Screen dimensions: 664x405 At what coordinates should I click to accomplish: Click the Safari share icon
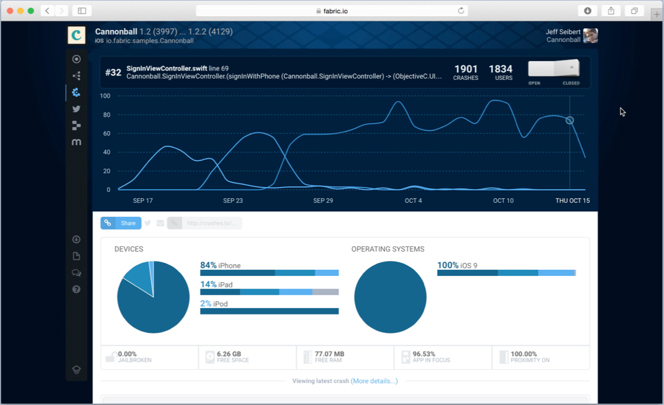click(611, 11)
